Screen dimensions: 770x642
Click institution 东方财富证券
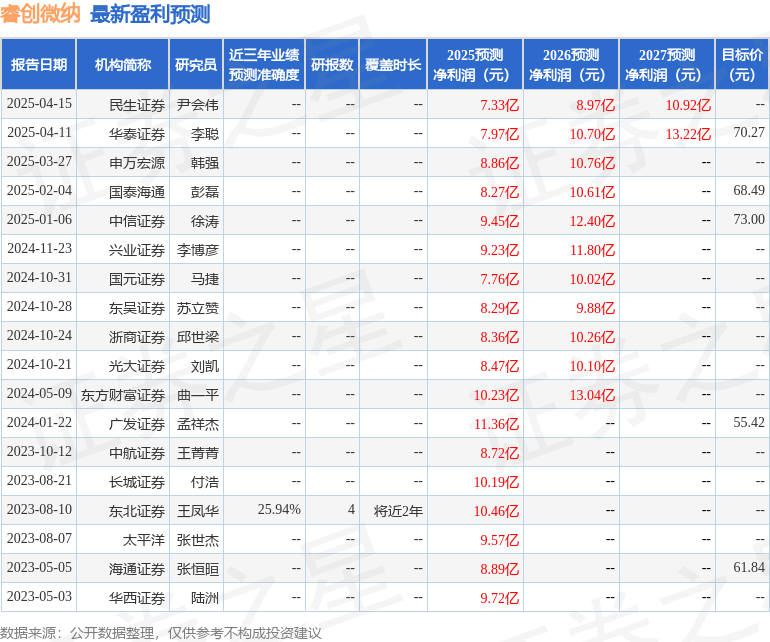click(123, 395)
